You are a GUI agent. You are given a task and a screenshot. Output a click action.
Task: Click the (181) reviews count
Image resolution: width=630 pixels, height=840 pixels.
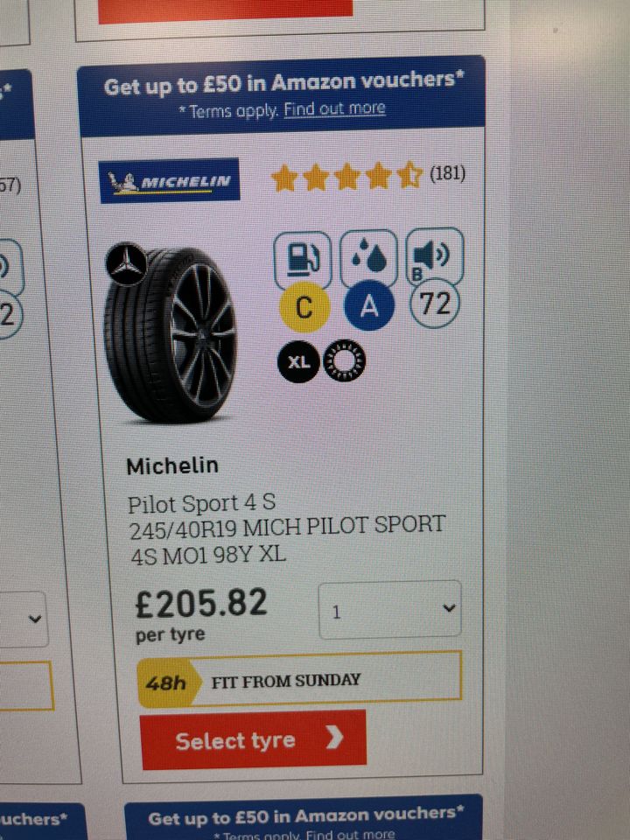(447, 173)
